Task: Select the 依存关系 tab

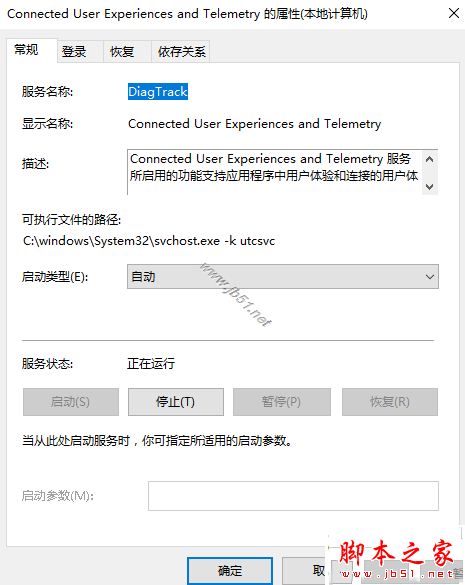Action: pos(181,51)
